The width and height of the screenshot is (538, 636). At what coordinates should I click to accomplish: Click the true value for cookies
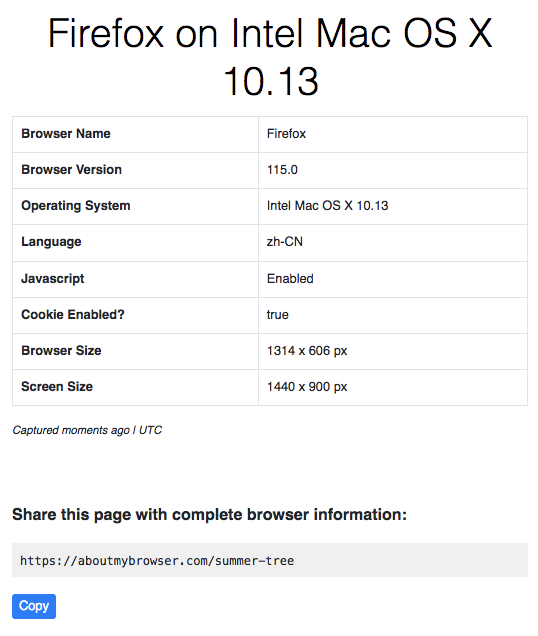click(x=278, y=315)
